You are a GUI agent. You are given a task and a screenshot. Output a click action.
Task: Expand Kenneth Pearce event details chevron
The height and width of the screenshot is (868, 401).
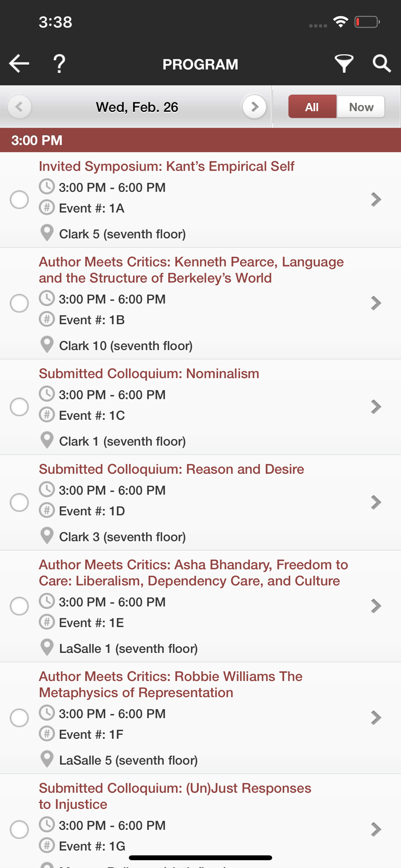click(x=376, y=303)
